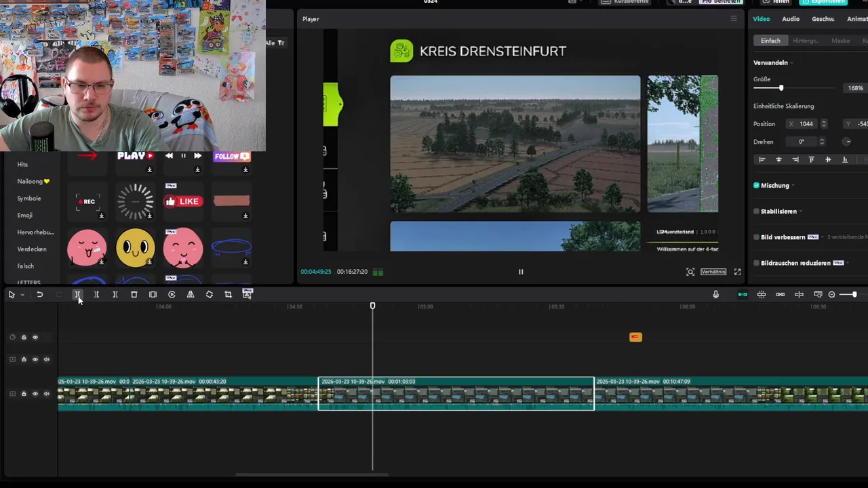The image size is (868, 488).
Task: Enable the Bild verbessern checkbox
Action: click(756, 237)
